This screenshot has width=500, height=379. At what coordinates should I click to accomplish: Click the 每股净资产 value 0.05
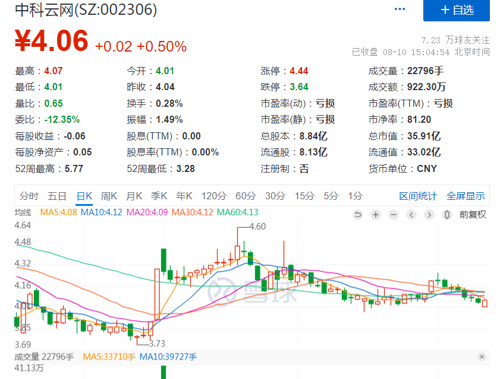click(x=82, y=152)
